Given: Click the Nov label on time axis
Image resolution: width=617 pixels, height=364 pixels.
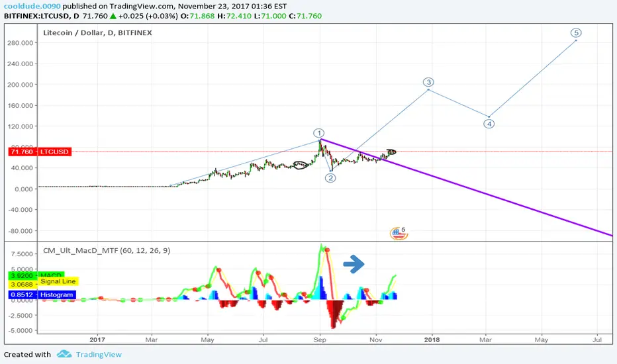Looking at the screenshot, I should (376, 340).
